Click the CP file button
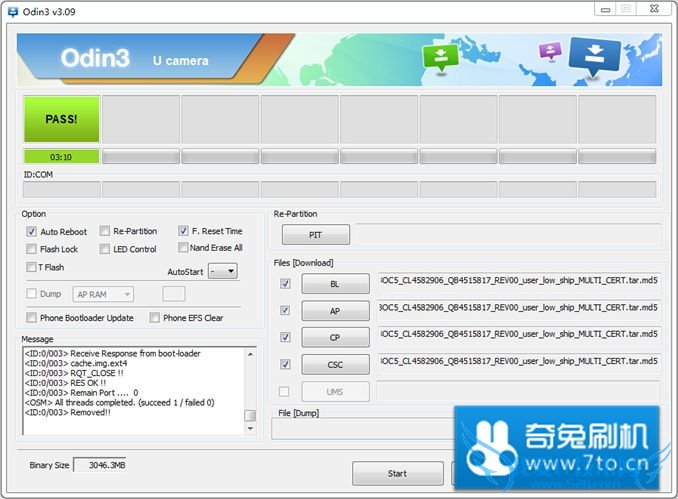The width and height of the screenshot is (678, 499). coord(336,338)
